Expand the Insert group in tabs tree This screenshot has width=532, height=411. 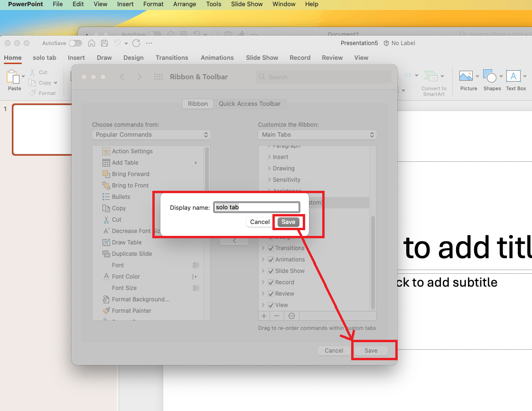coord(269,157)
